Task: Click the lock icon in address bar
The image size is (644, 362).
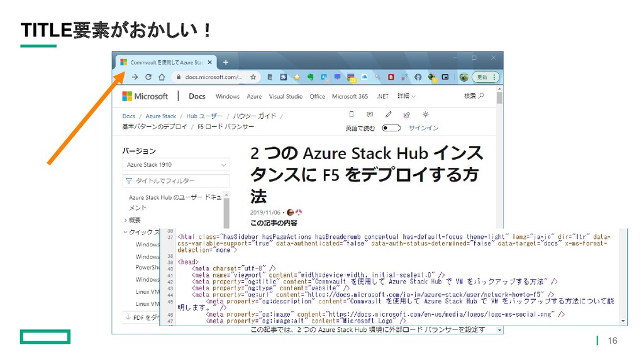Action: (x=179, y=77)
